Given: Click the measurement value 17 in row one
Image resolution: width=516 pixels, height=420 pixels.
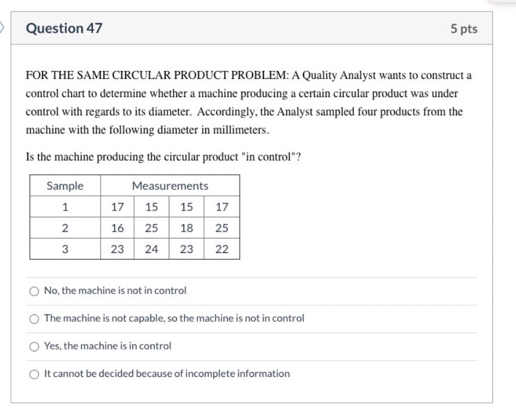Looking at the screenshot, I should 117,208.
